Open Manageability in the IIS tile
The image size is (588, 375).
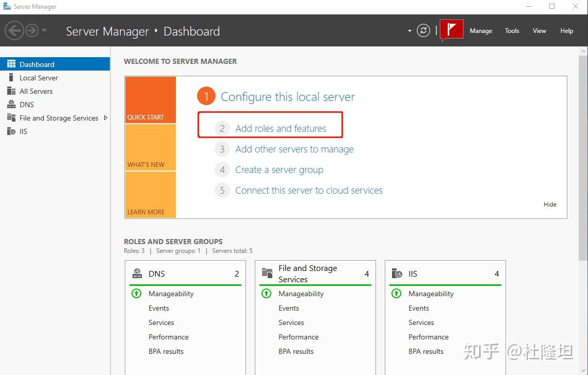click(x=431, y=294)
